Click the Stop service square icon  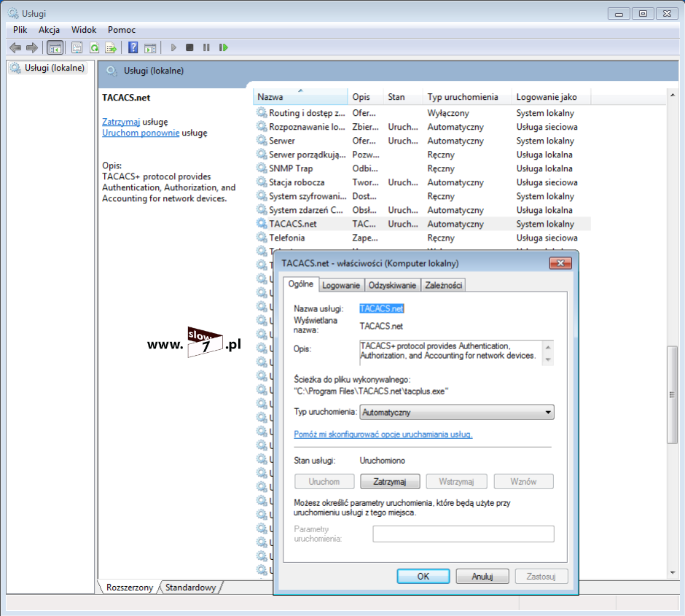(189, 47)
